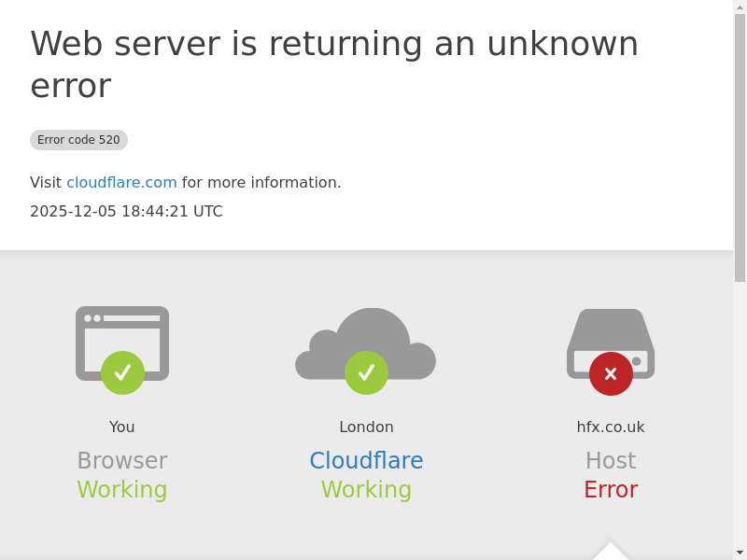Click the green checkmark on the browser icon
Viewport: 747px width, 560px height.
pos(122,372)
